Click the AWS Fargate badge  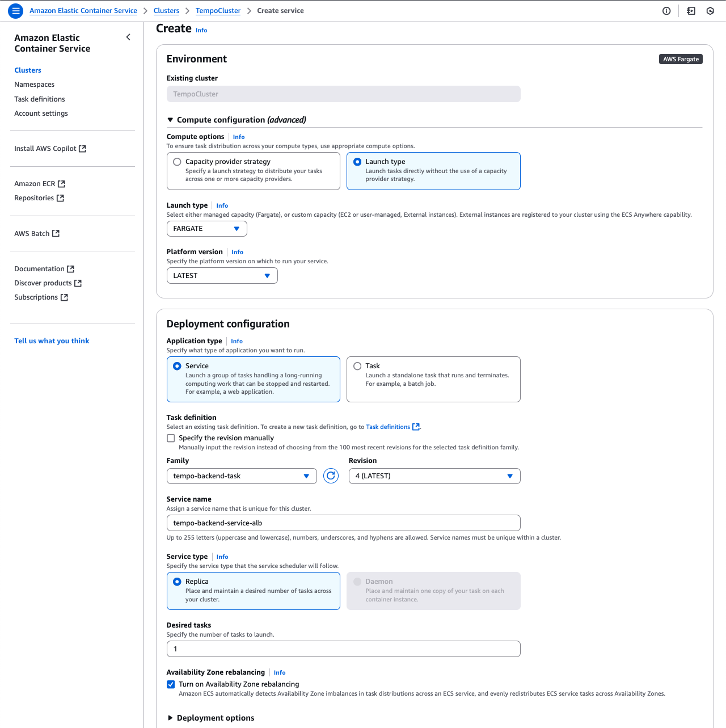681,59
